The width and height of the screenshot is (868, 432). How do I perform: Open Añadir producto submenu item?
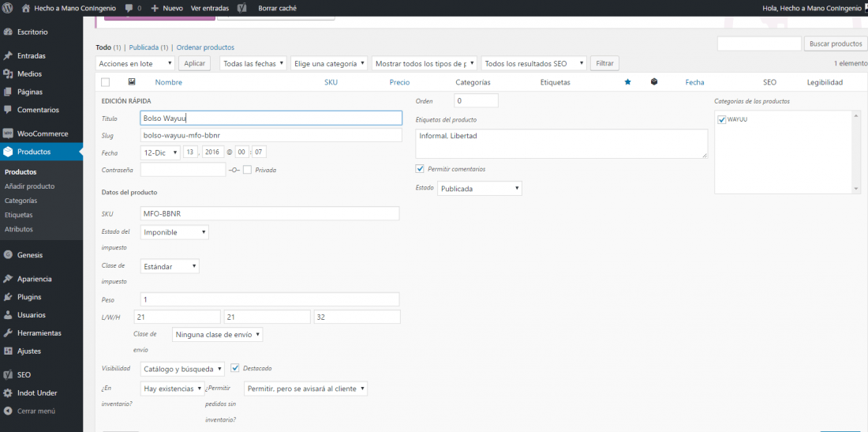pos(29,186)
